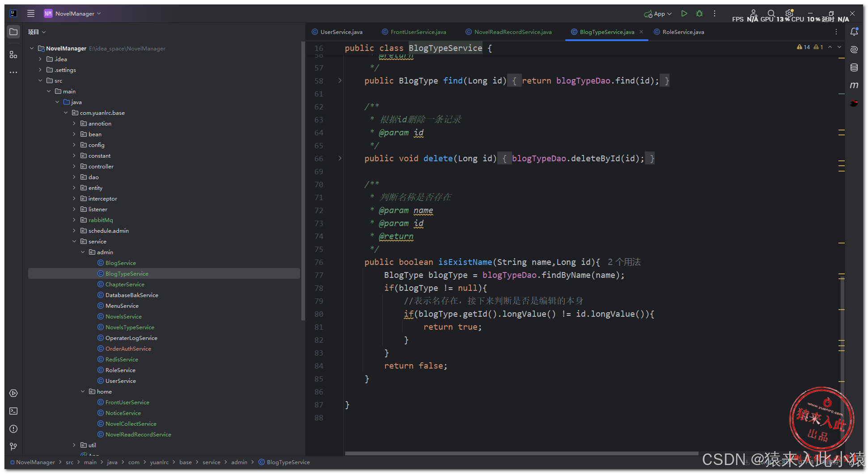Show more tool windows ellipsis
The height and width of the screenshot is (474, 868).
(x=13, y=72)
